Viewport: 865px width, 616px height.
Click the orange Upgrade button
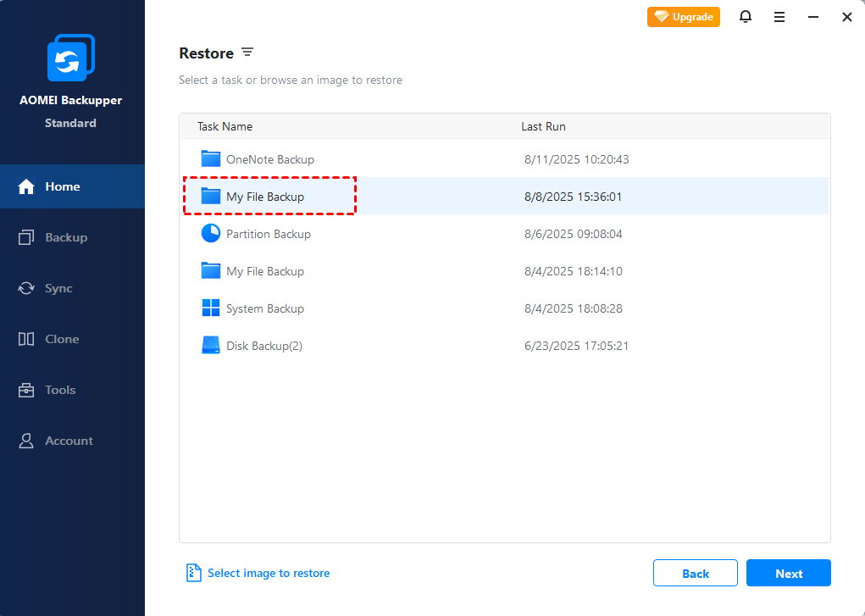coord(684,17)
